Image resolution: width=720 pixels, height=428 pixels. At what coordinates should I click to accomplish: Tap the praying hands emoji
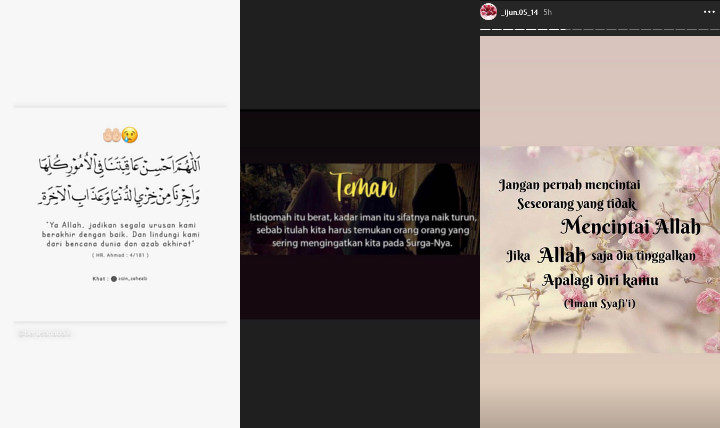(112, 135)
